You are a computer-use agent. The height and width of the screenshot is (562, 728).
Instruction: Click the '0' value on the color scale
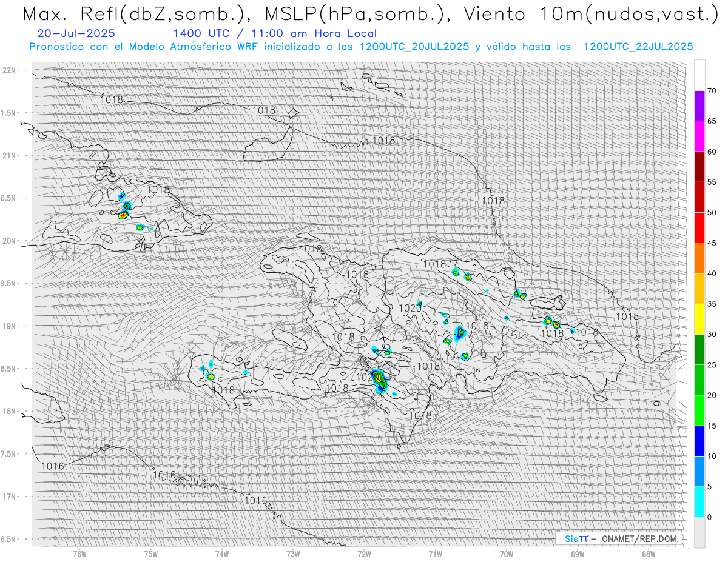click(709, 517)
